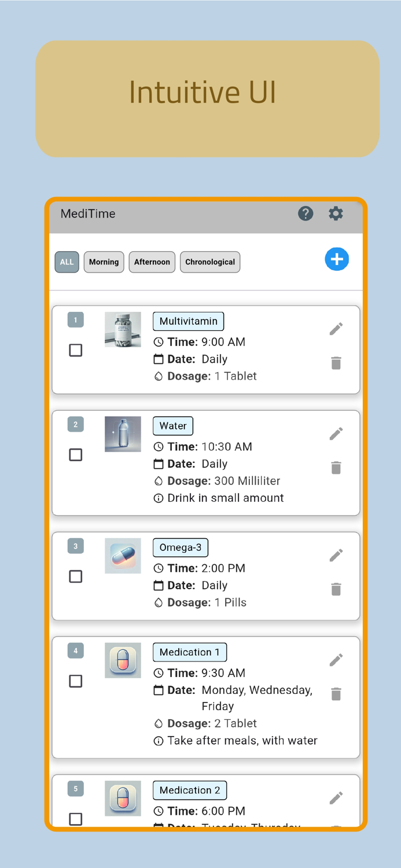Select Chronological sorting
Screen dimensions: 401x868
210,262
